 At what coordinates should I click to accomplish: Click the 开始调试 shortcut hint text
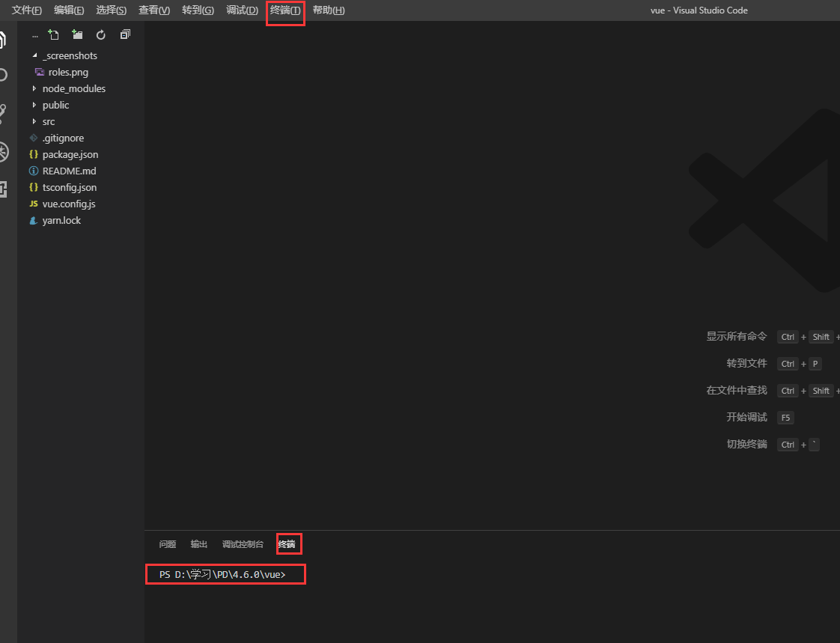[746, 417]
